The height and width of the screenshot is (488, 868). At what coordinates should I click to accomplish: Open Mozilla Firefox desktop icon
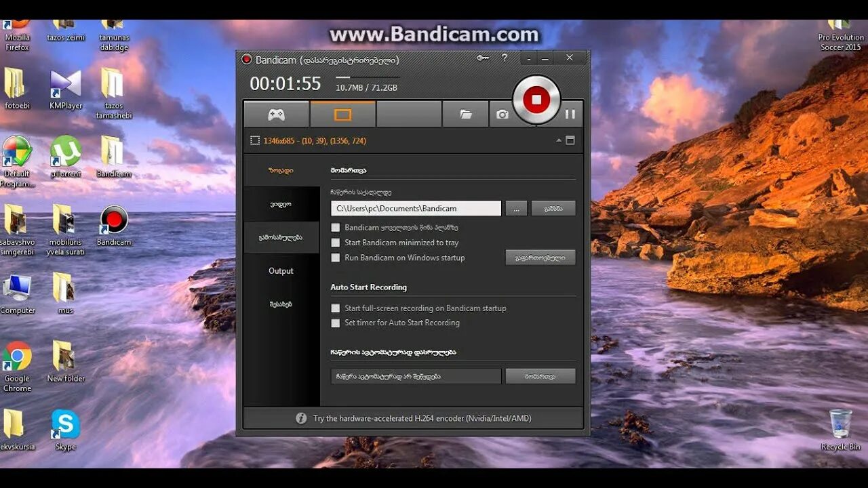(17, 34)
